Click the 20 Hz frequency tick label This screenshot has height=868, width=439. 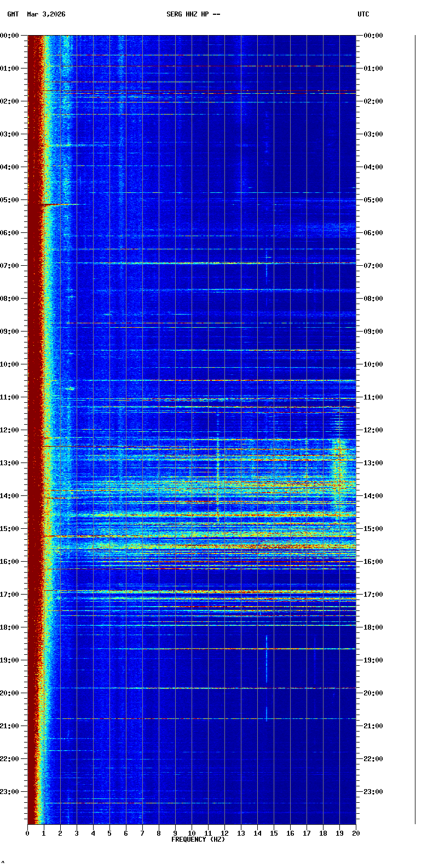[x=356, y=833]
